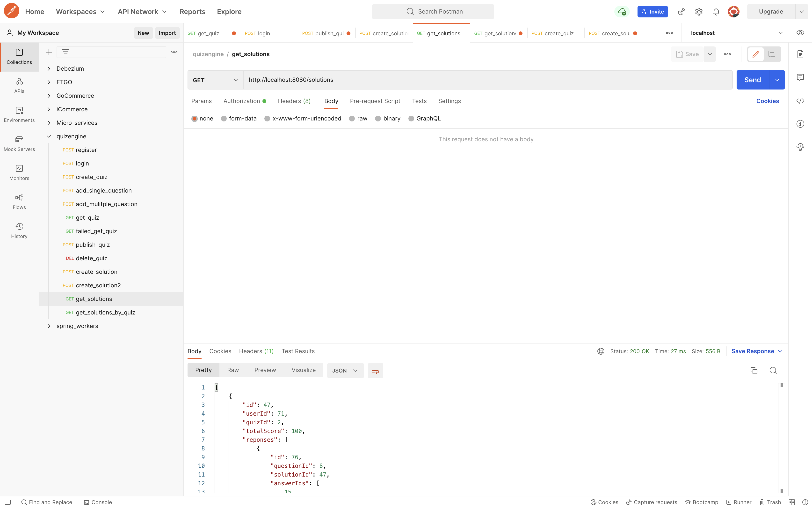
Task: Open the related requests lightbulb icon
Action: [800, 147]
